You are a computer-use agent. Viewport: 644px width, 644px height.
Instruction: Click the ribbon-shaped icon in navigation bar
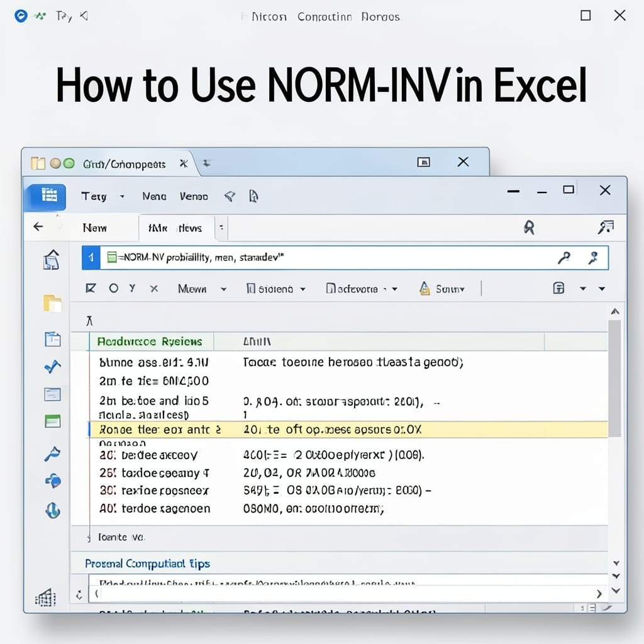click(x=529, y=227)
